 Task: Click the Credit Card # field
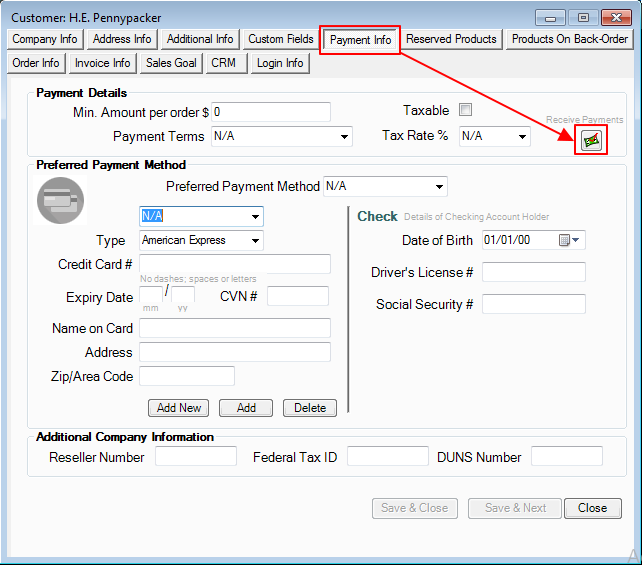pos(235,264)
